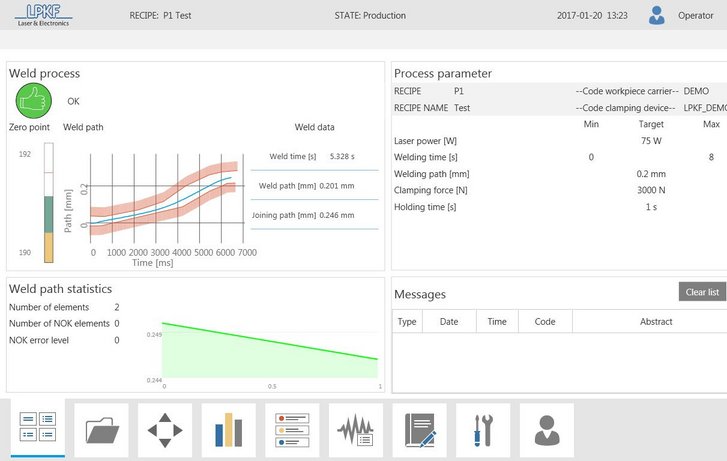Open the bar chart statistics icon

point(229,430)
